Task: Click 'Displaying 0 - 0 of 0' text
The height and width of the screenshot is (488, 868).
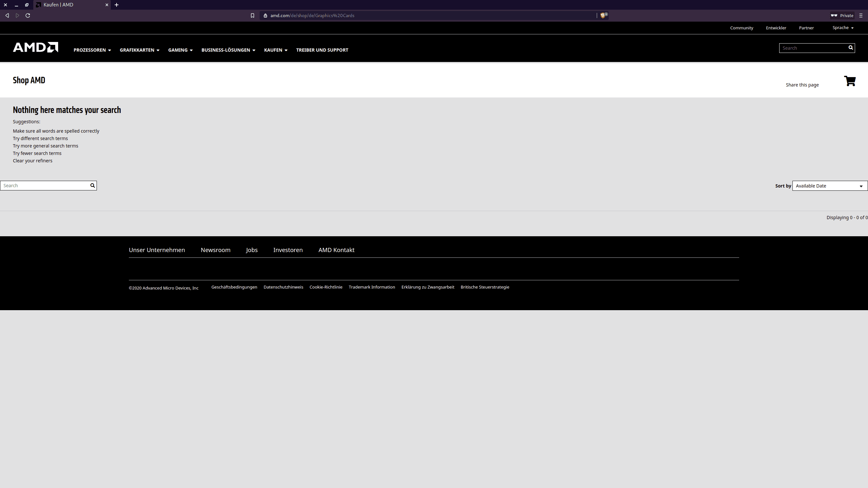Action: [847, 218]
